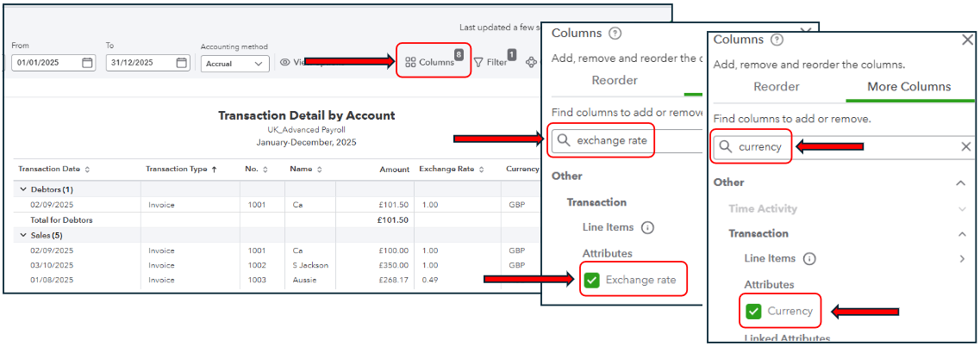
Task: Open the To date calendar picker
Action: coord(182,63)
